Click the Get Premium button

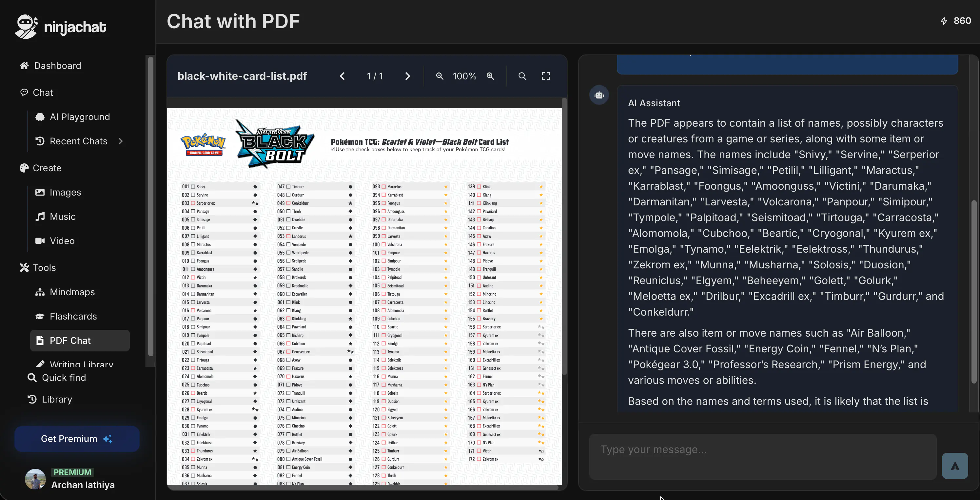tap(77, 439)
